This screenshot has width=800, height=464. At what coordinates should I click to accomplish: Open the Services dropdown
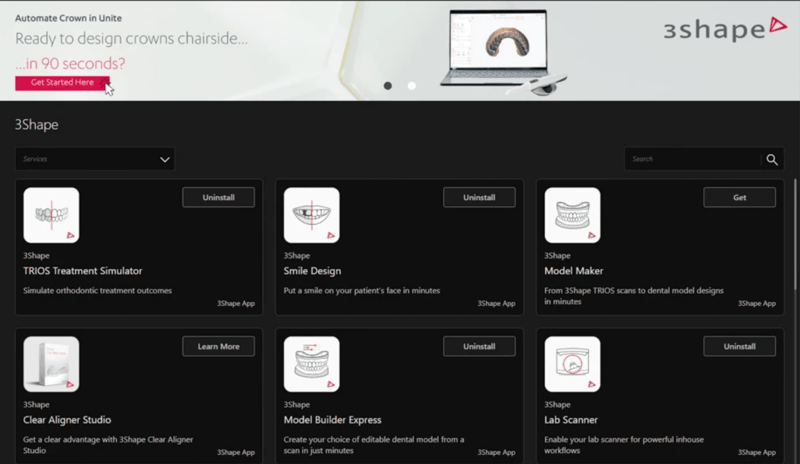pyautogui.click(x=95, y=159)
